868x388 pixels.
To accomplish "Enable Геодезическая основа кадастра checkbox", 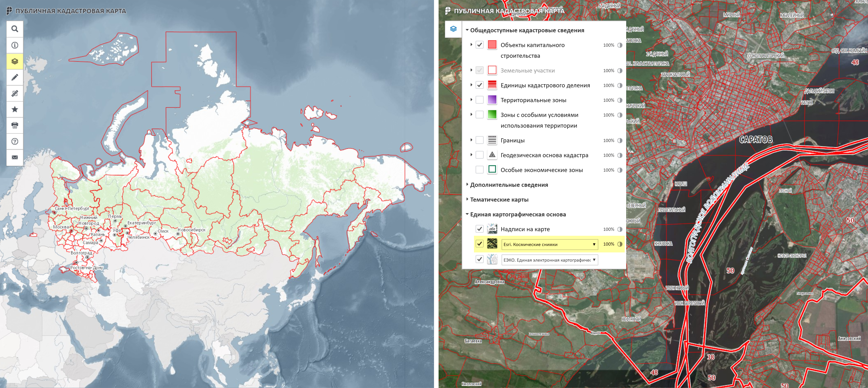I will (x=479, y=155).
